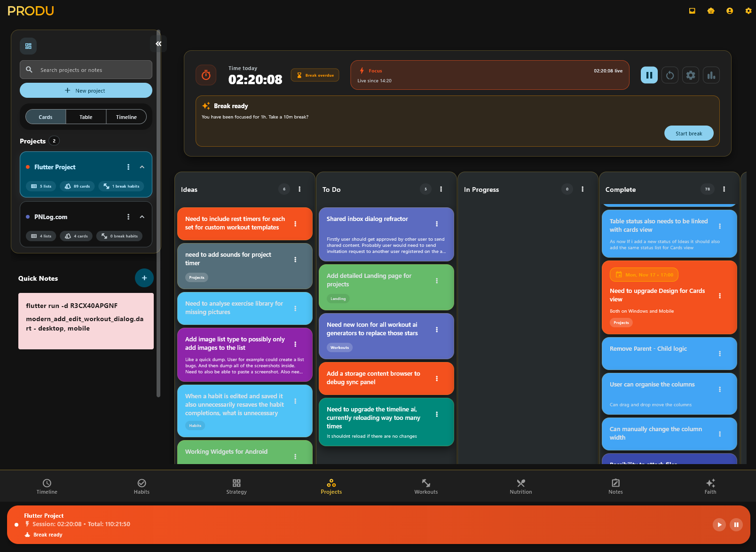Collapse the sidebar with the double-chevron button
Image resolution: width=756 pixels, height=552 pixels.
(158, 43)
